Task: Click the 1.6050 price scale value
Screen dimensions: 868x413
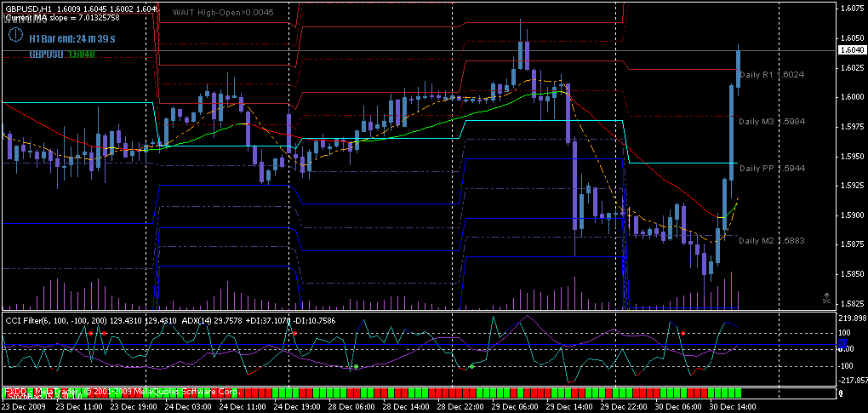Action: coord(853,38)
